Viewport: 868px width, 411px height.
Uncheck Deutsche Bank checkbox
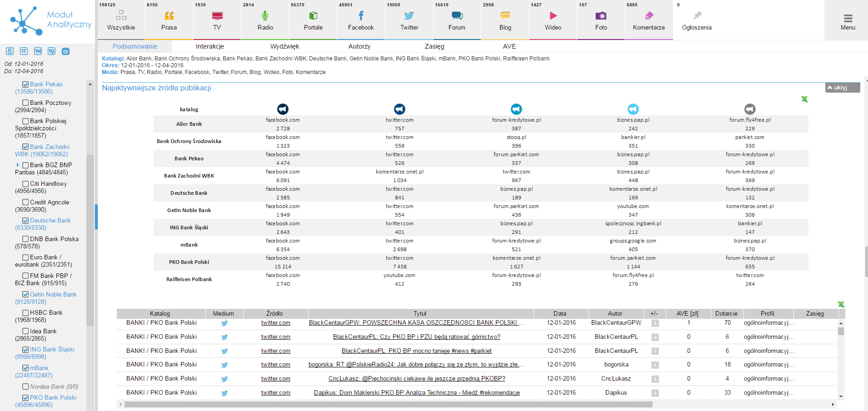pos(25,221)
